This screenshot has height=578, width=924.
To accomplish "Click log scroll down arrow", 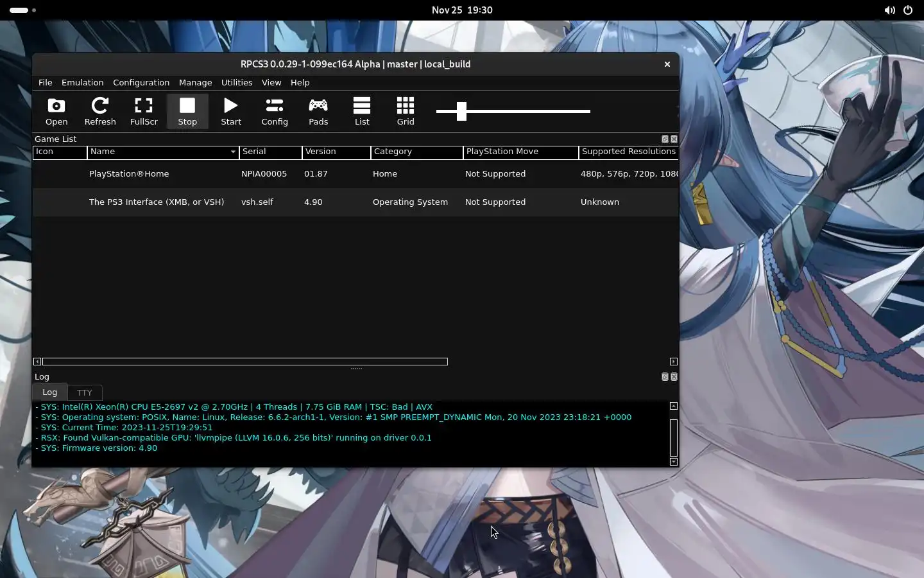I will pos(674,462).
